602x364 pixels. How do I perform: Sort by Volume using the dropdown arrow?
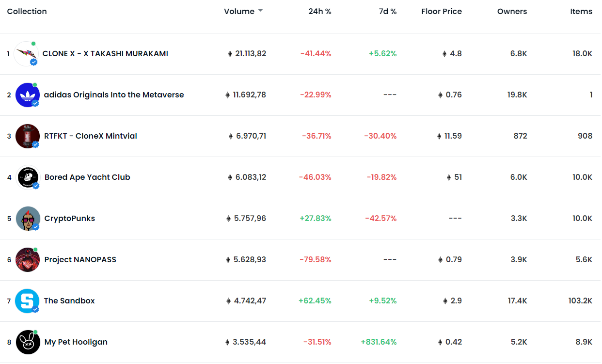tap(260, 11)
